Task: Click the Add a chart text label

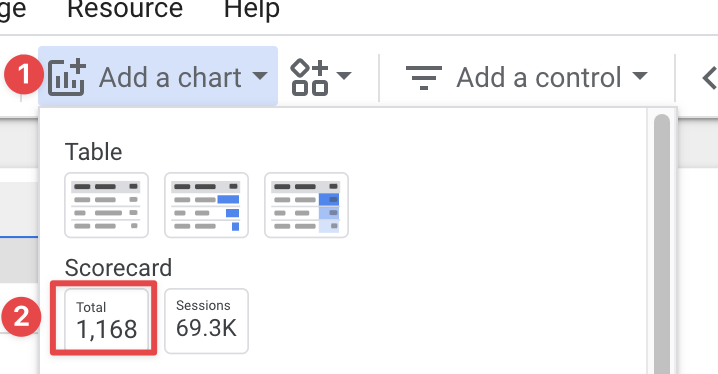Action: tap(170, 77)
